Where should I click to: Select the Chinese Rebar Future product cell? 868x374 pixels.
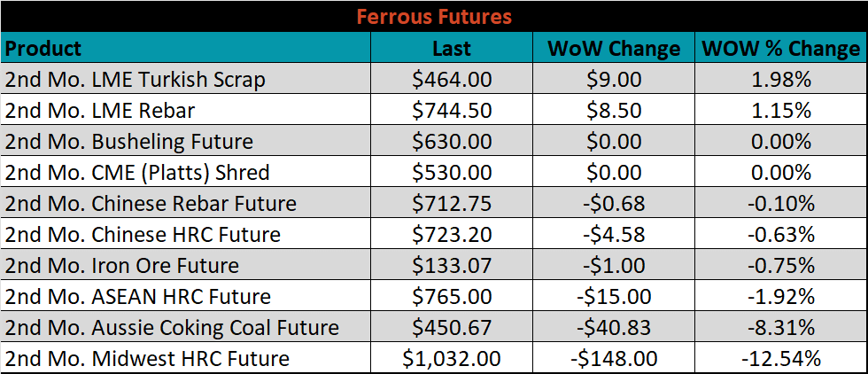click(x=185, y=203)
